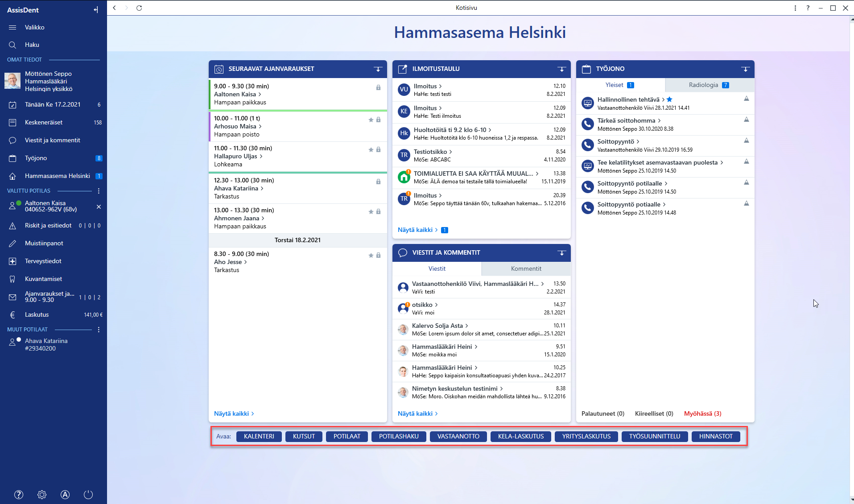Viewport: 854px width, 504px height.
Task: Open KELA-LASKUTUS
Action: pos(521,436)
